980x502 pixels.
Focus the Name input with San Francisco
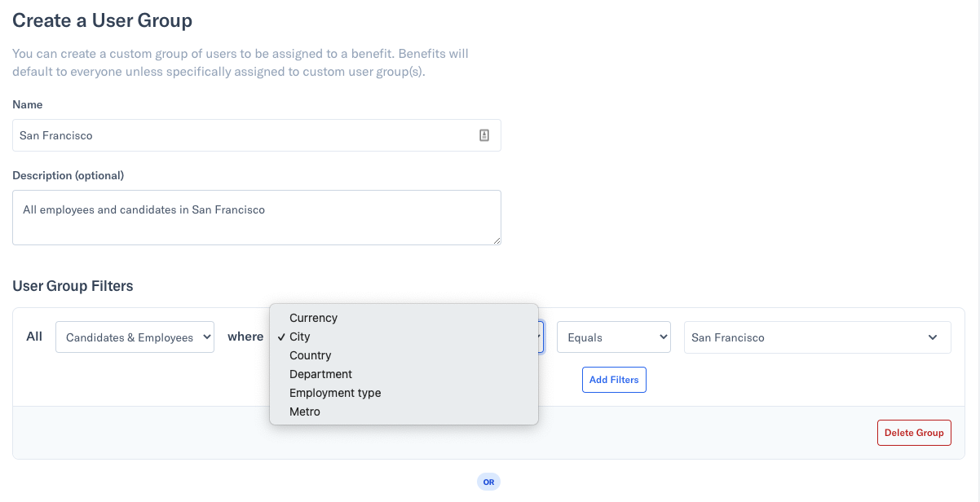click(257, 135)
